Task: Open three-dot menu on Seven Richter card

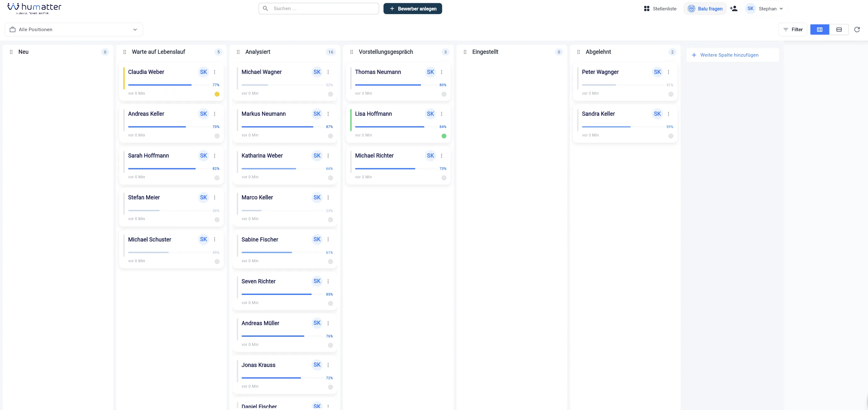Action: 328,281
